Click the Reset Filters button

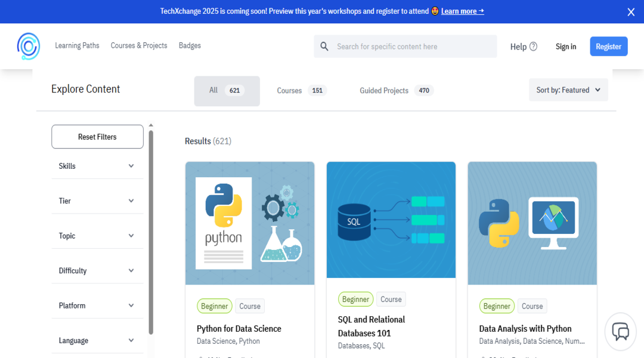tap(97, 137)
